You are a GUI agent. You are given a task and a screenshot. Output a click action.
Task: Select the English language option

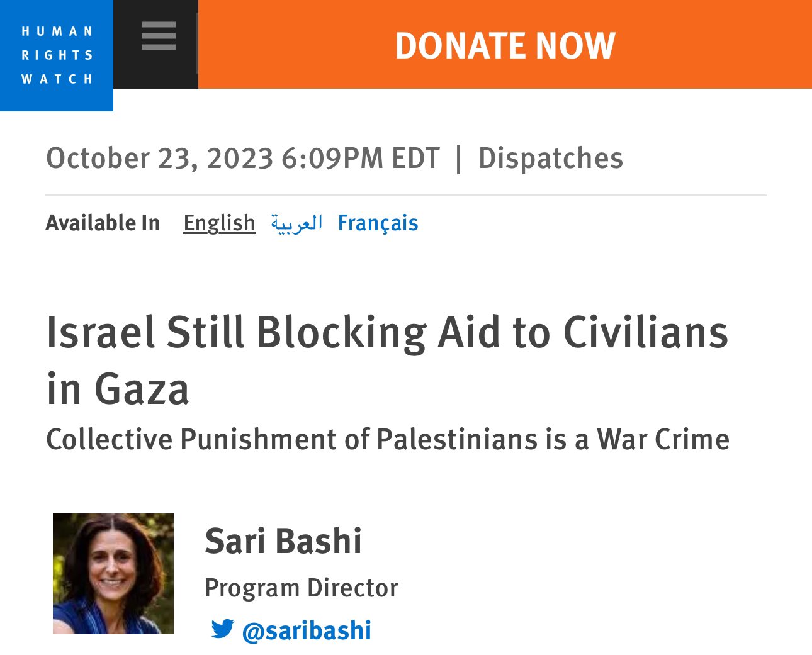pyautogui.click(x=219, y=223)
